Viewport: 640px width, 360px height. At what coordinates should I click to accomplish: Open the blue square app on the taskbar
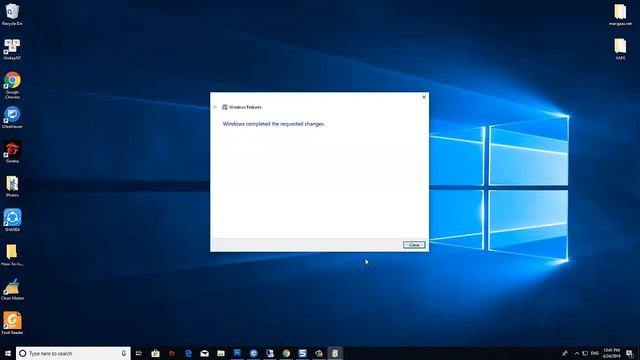[x=237, y=353]
